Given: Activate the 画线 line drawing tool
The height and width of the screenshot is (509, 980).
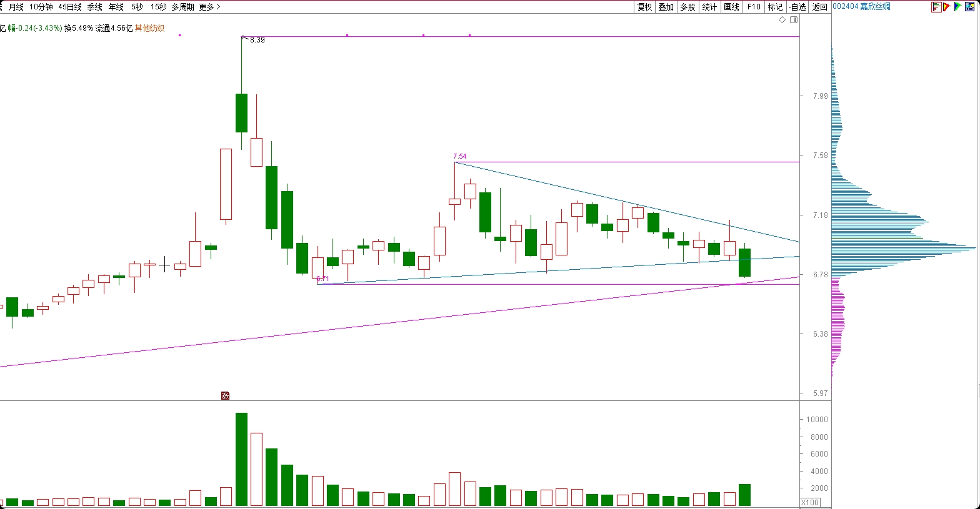Looking at the screenshot, I should coord(731,7).
